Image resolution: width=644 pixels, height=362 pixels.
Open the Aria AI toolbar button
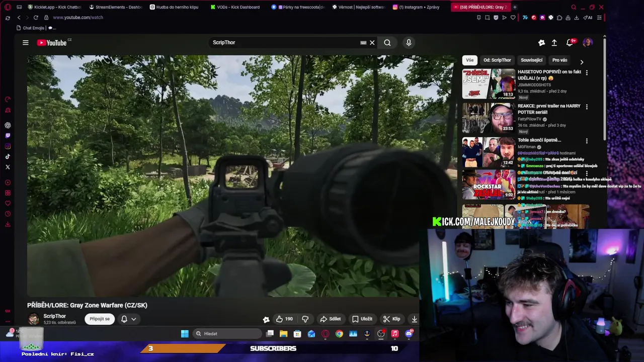click(588, 18)
